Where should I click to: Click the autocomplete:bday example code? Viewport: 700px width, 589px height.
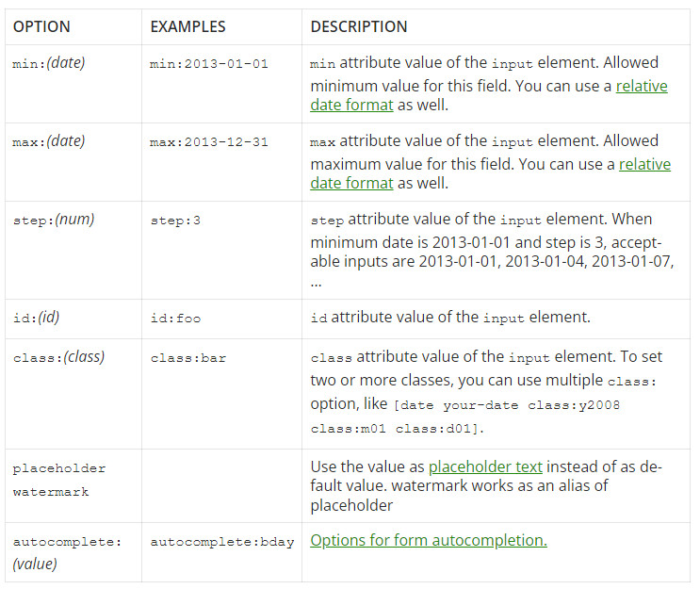tap(222, 542)
